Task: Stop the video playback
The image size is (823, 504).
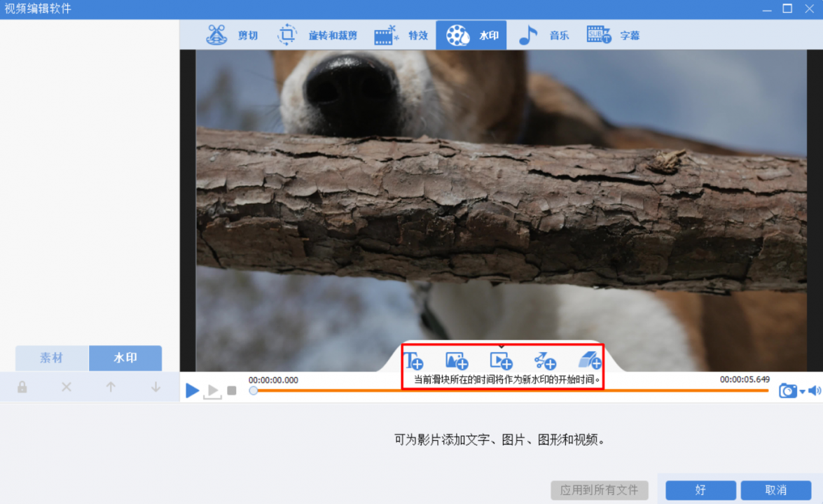Action: pos(231,391)
